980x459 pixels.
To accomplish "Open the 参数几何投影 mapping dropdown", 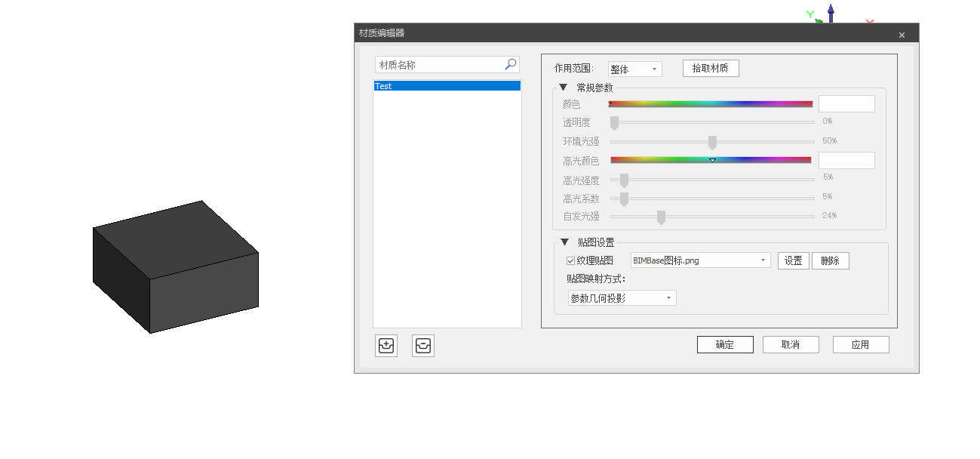I will pos(622,298).
